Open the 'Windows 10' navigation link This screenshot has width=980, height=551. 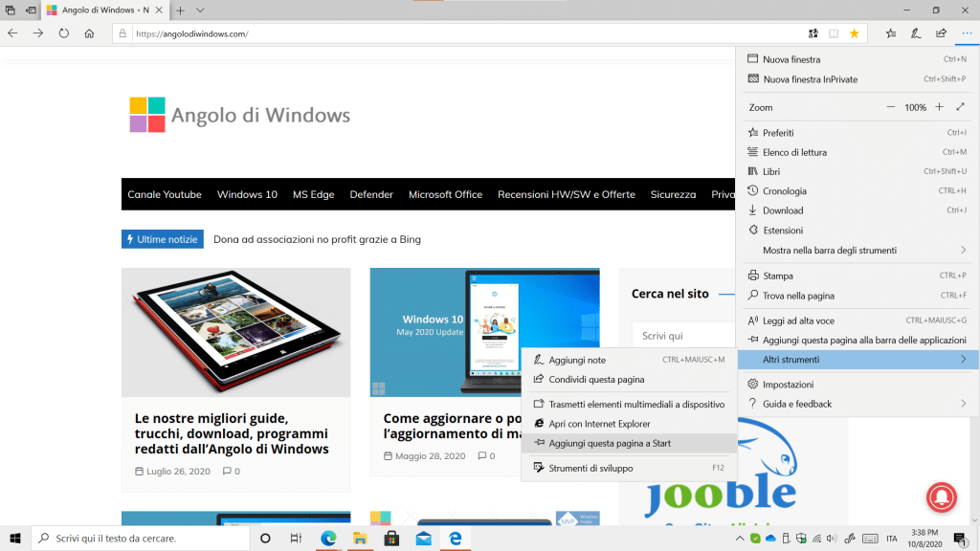click(x=247, y=194)
